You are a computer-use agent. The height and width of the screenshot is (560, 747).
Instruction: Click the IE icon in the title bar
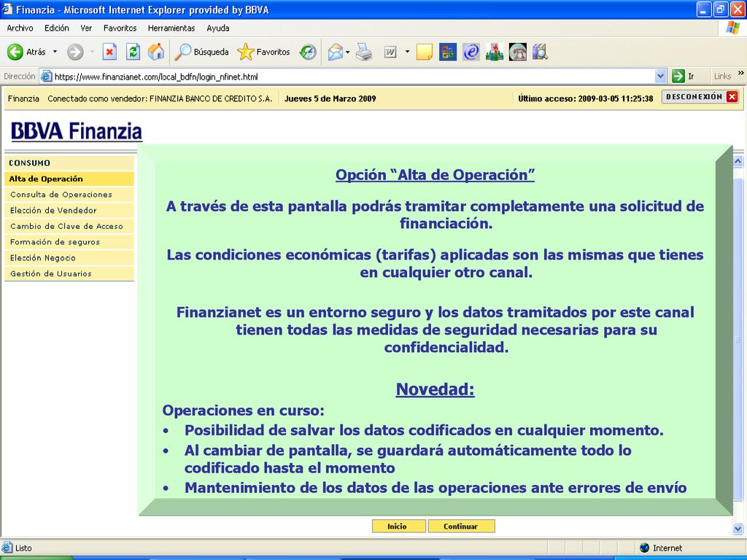click(7, 9)
